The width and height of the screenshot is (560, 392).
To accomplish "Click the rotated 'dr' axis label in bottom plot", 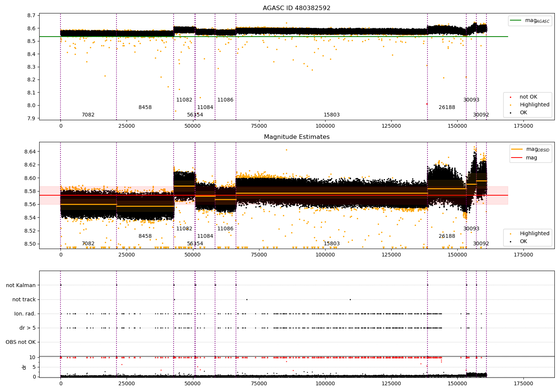I will click(24, 367).
